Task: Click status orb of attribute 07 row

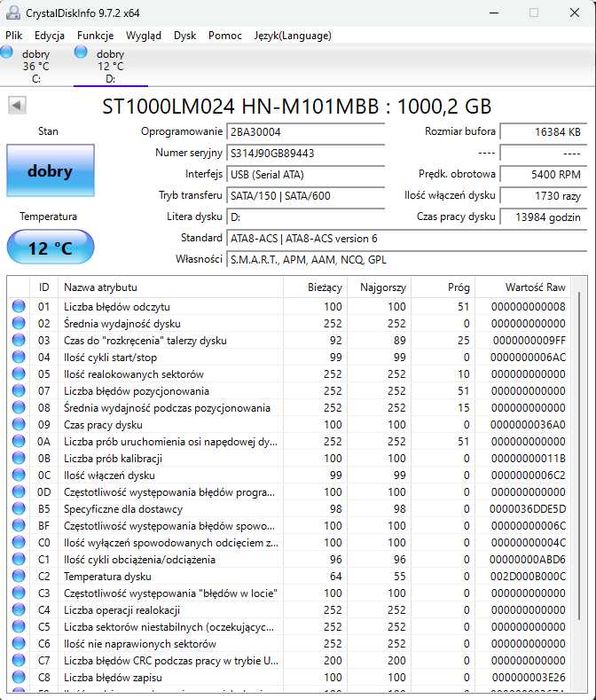Action: pyautogui.click(x=18, y=391)
